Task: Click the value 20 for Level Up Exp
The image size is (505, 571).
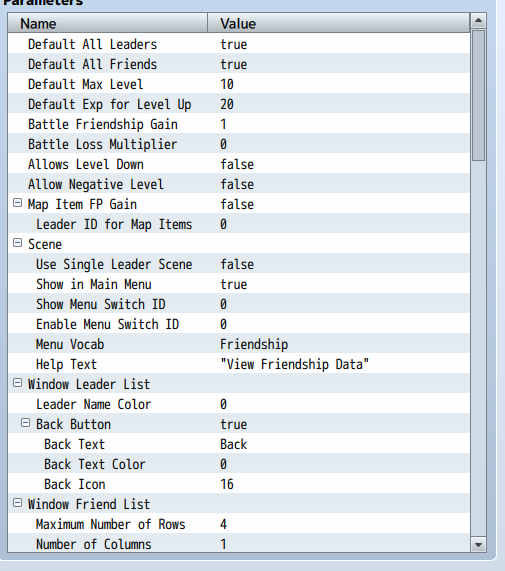Action: 227,105
